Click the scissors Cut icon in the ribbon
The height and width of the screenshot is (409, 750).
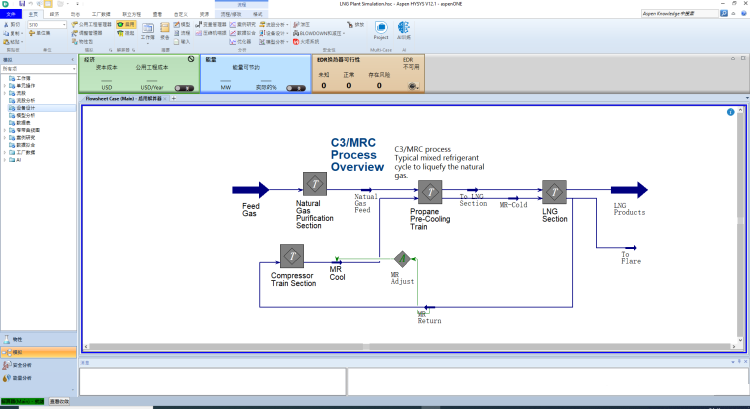click(x=6, y=24)
